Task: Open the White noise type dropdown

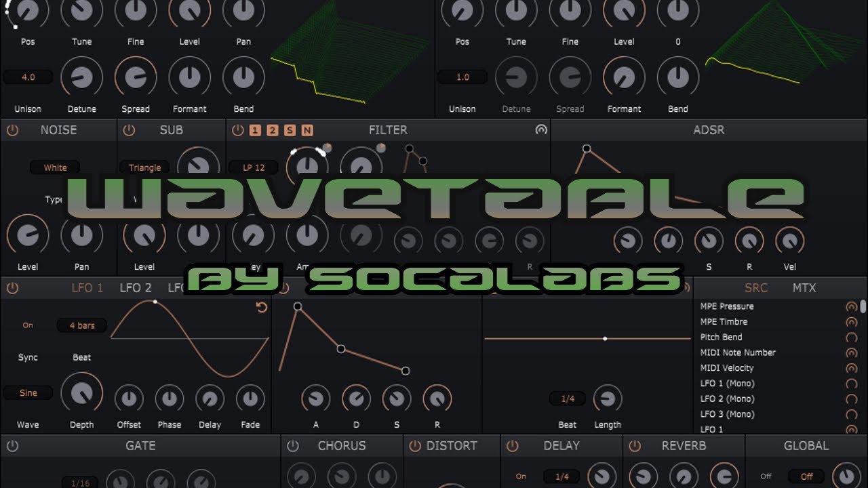Action: point(55,167)
